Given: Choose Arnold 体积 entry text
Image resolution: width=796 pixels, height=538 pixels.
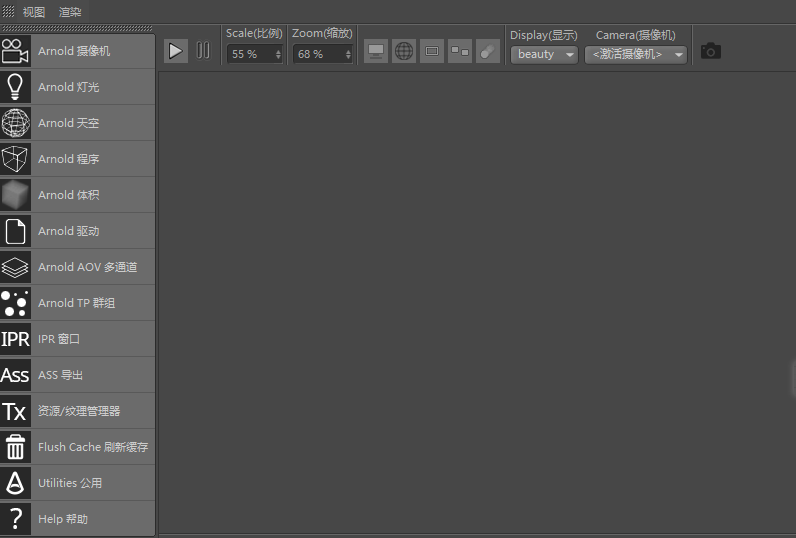Looking at the screenshot, I should coord(69,195).
